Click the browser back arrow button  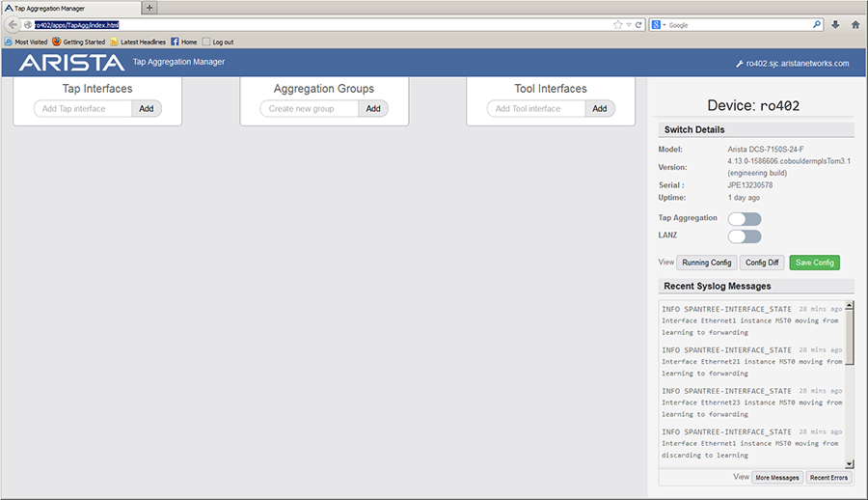(x=13, y=25)
